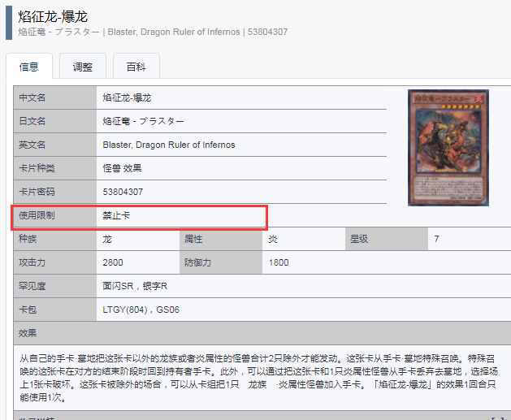This screenshot has width=511, height=420.
Task: Click the attack value 2800
Action: tap(113, 263)
